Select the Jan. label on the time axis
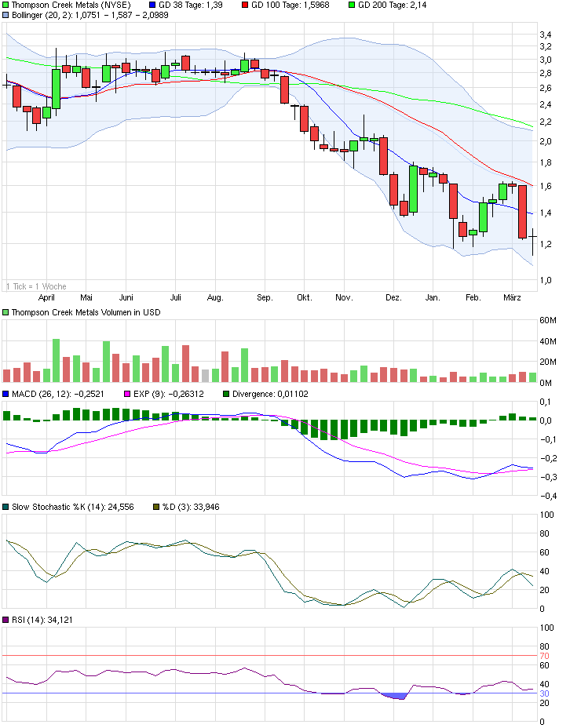This screenshot has width=570, height=728. (432, 298)
